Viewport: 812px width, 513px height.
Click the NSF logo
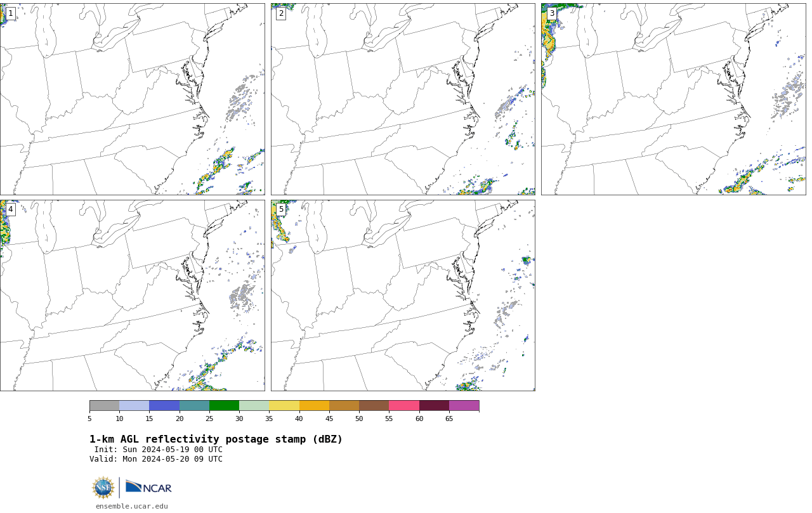(103, 488)
